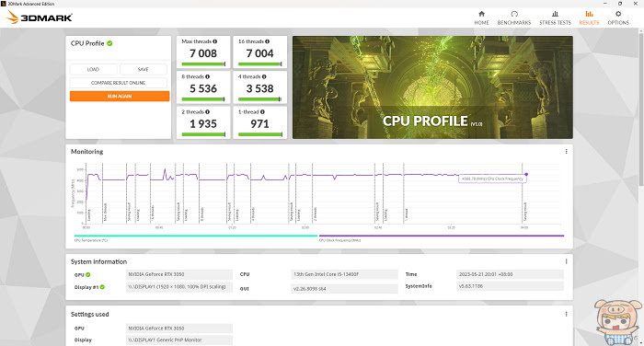Click info icon beside 1-thread
This screenshot has width=644, height=346.
click(262, 111)
